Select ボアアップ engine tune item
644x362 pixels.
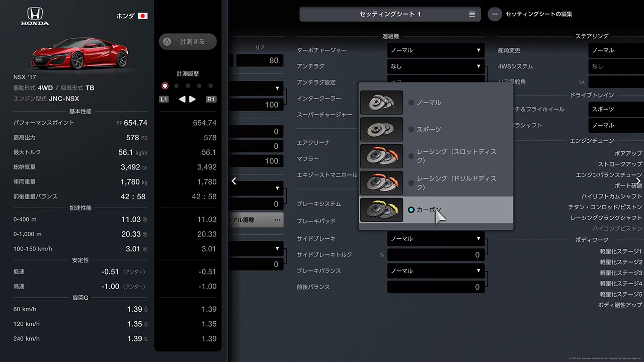coord(628,153)
